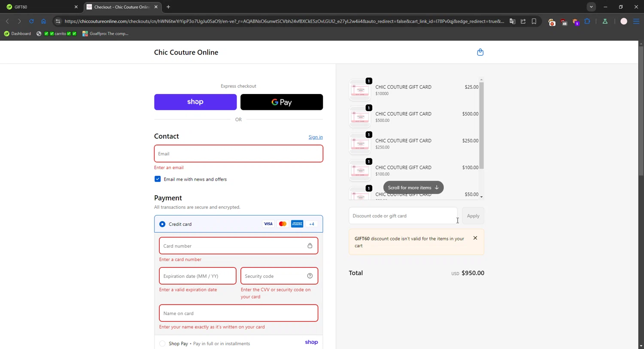The width and height of the screenshot is (644, 349).
Task: Click the cart items list scrollbar
Action: tap(481, 125)
